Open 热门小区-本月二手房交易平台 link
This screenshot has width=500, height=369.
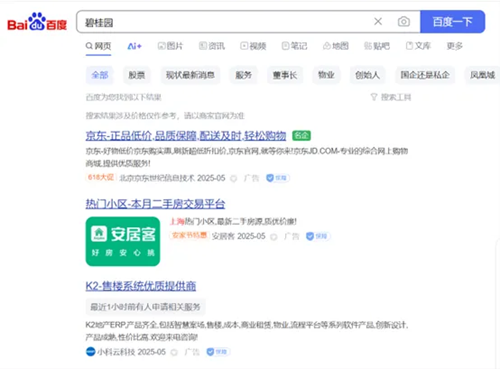155,204
